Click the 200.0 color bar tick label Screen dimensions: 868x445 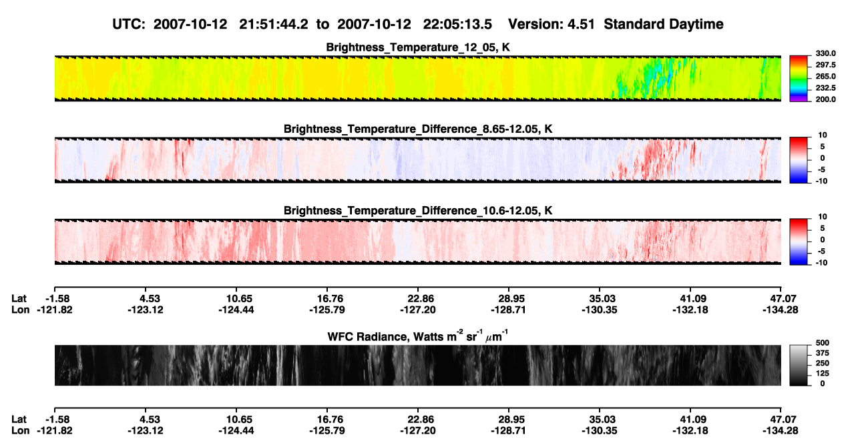tap(826, 99)
